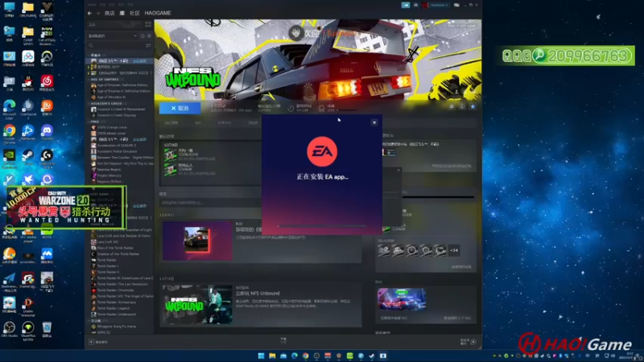The width and height of the screenshot is (644, 362).
Task: Open the game info icon
Action: point(462,106)
